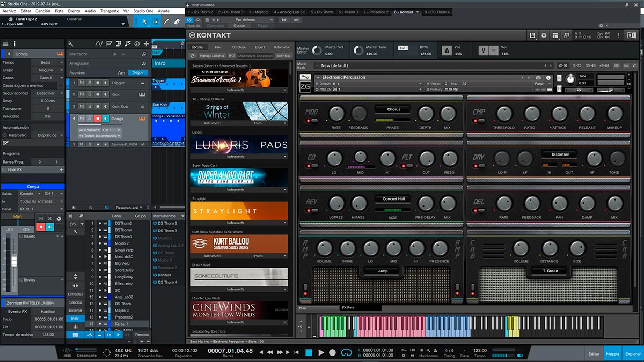Select the Eraser tool

point(177,21)
